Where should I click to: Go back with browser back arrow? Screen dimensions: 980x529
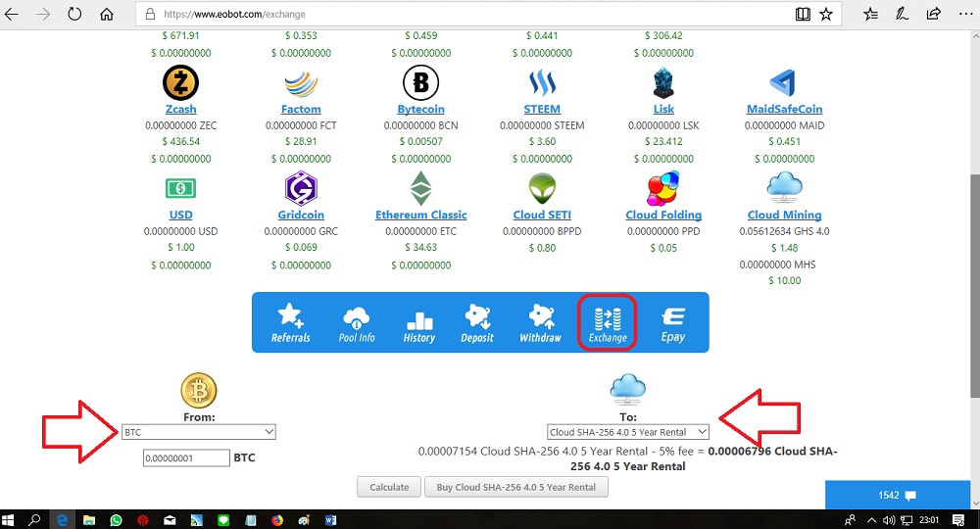pos(11,14)
